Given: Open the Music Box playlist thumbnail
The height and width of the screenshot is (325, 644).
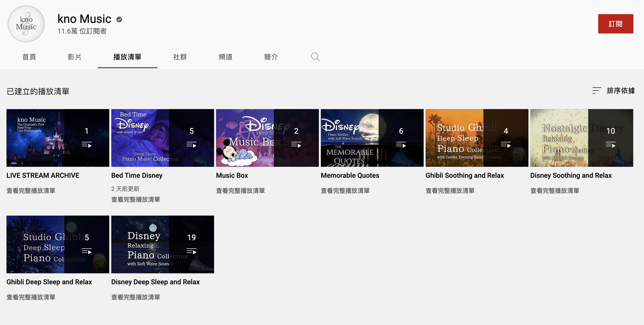Looking at the screenshot, I should (267, 138).
